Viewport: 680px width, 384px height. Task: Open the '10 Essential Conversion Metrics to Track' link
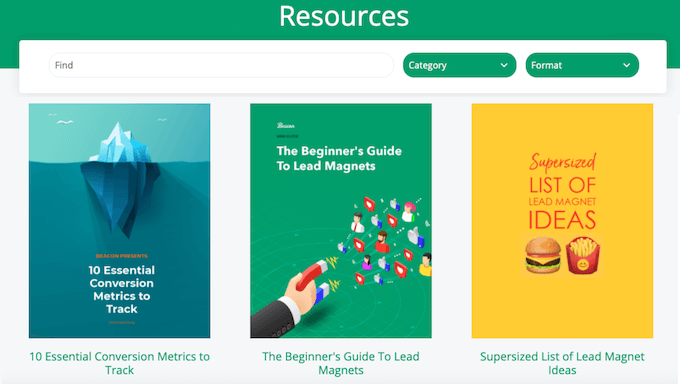[x=120, y=363]
